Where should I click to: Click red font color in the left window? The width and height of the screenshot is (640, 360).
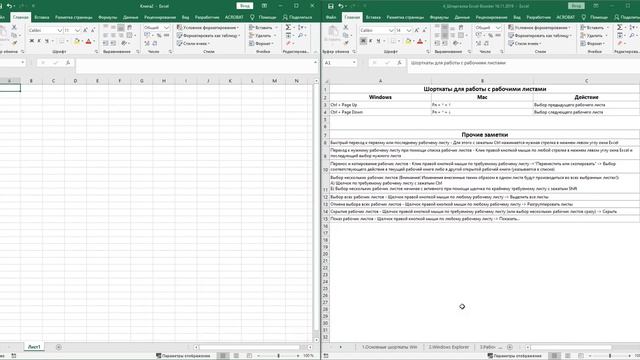pos(88,41)
